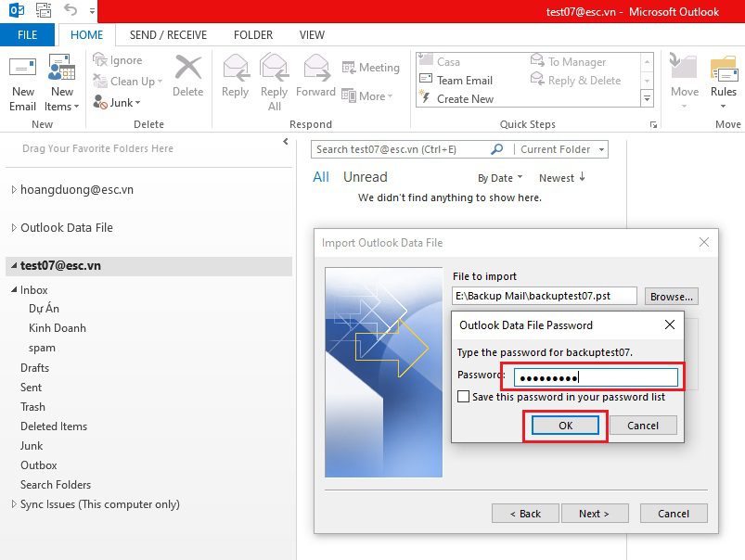Click the Browse... button

(672, 297)
